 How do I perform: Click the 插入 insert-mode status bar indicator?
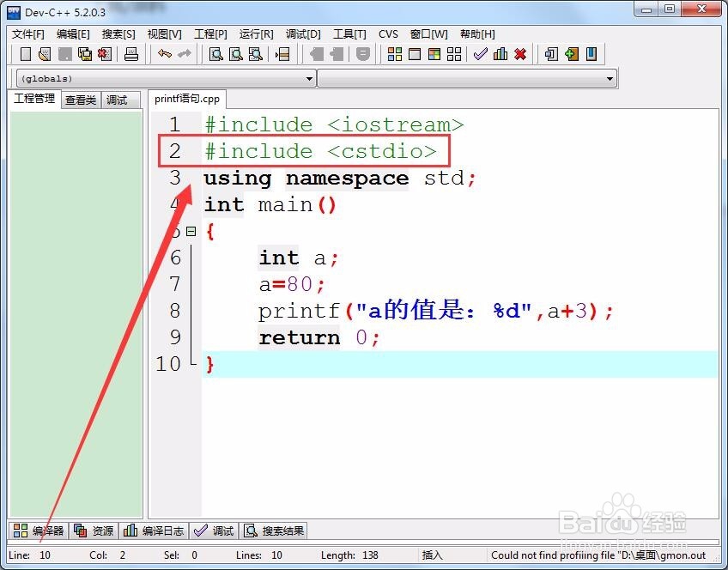(x=432, y=555)
